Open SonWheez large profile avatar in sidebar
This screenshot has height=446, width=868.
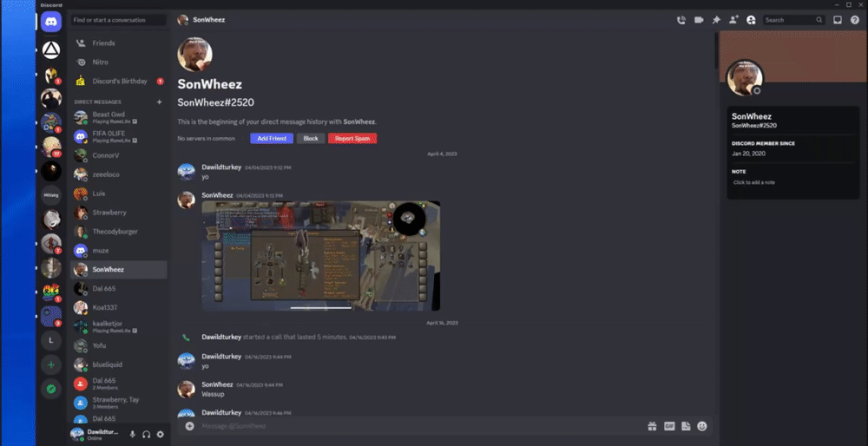(x=745, y=78)
